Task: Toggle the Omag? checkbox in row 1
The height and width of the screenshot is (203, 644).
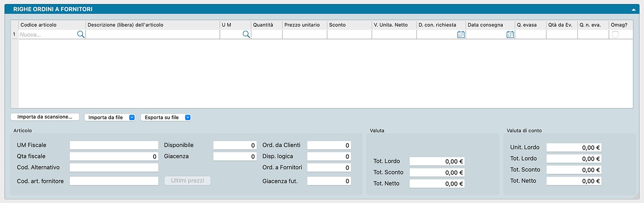Action: 615,34
